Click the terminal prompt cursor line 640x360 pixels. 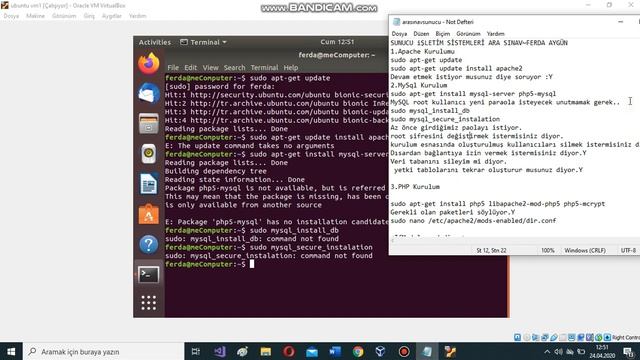point(252,264)
